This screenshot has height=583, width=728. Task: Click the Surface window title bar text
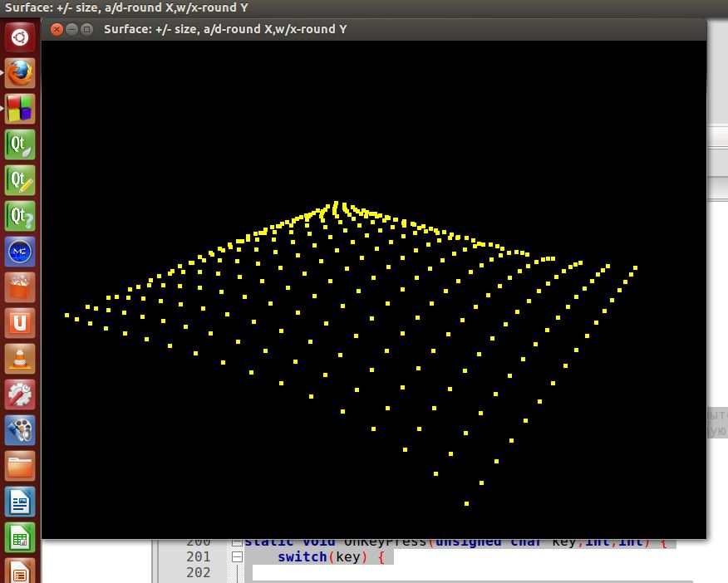pyautogui.click(x=225, y=29)
